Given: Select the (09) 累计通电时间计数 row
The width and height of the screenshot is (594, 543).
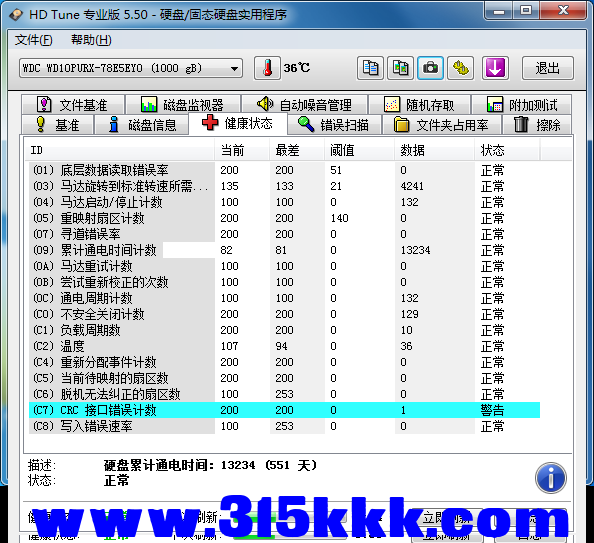Looking at the screenshot, I should [284, 250].
